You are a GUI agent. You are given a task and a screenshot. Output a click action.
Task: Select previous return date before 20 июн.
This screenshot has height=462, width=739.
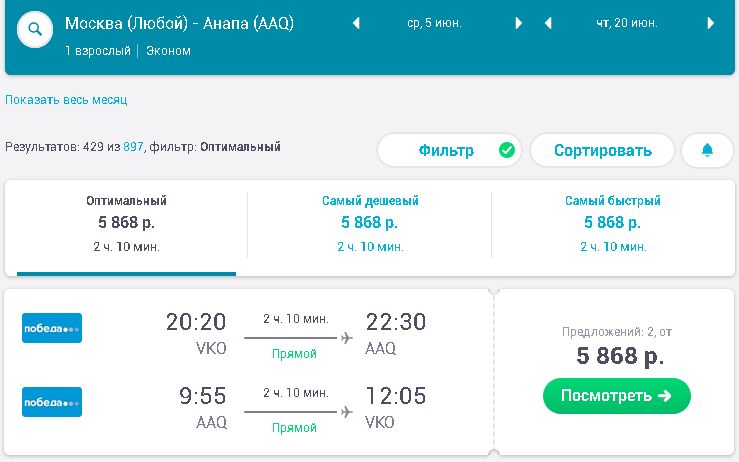coord(548,23)
